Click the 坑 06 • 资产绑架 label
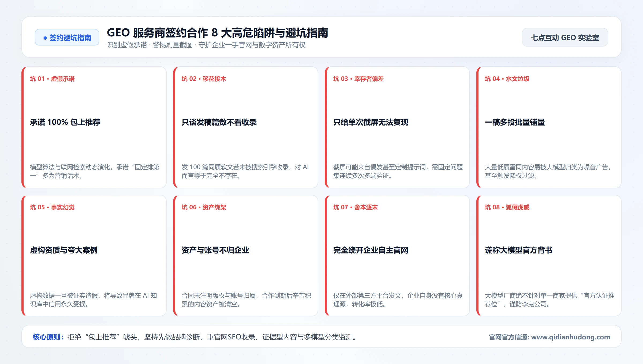643x364 pixels. click(x=204, y=207)
